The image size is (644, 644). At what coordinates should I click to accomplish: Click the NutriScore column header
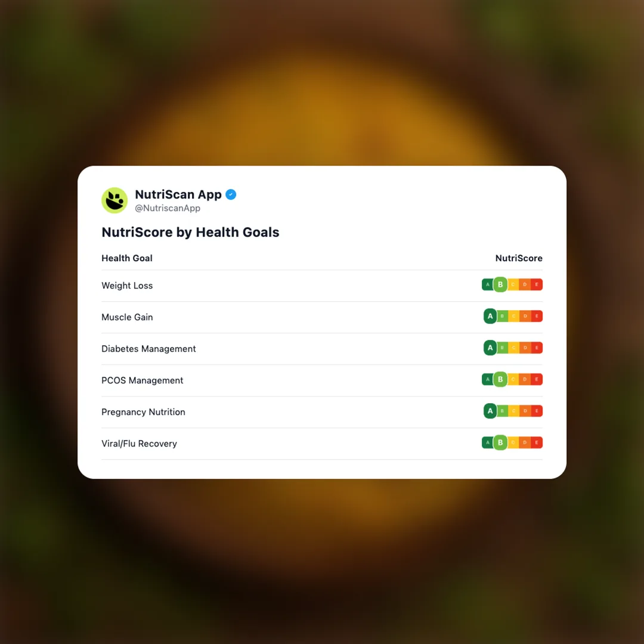pos(519,258)
